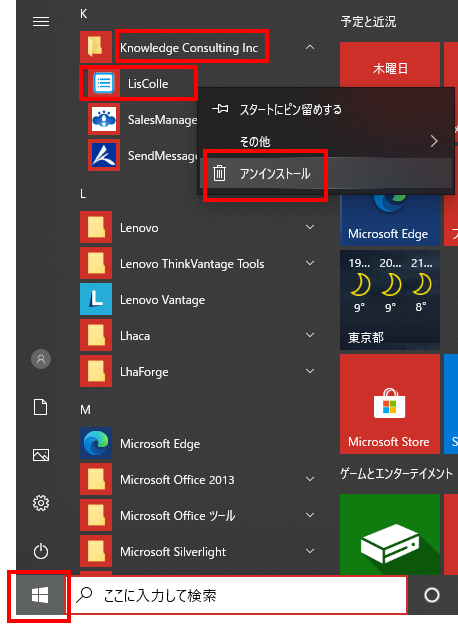Open the 木曜日 calendar tile
This screenshot has height=630, width=458.
(390, 65)
